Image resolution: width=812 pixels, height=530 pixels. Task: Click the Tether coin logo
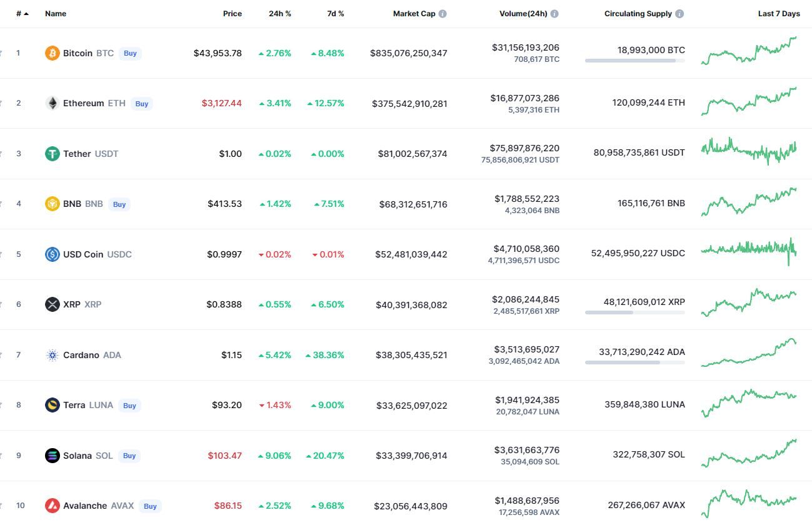pyautogui.click(x=53, y=154)
